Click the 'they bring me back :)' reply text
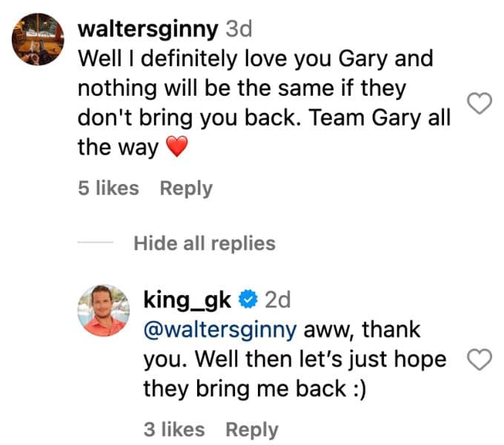 [254, 389]
